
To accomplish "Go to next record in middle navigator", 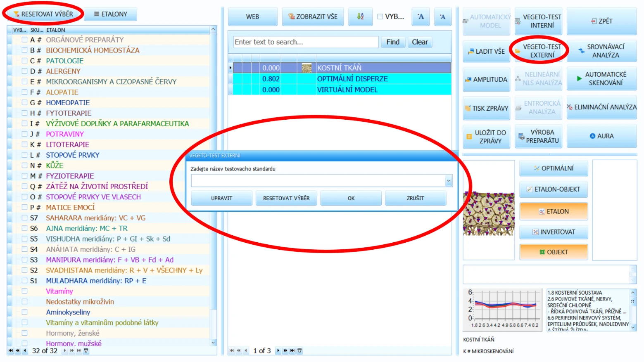I will tap(278, 350).
